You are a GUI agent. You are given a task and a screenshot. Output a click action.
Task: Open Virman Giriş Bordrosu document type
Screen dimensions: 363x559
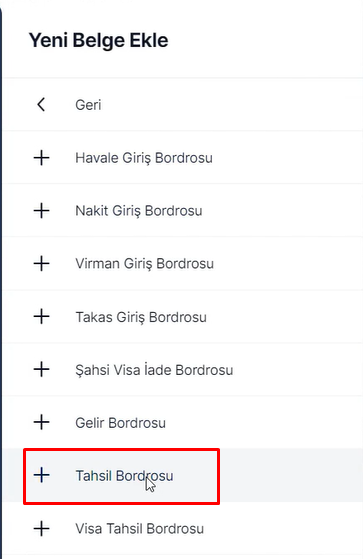(x=144, y=264)
